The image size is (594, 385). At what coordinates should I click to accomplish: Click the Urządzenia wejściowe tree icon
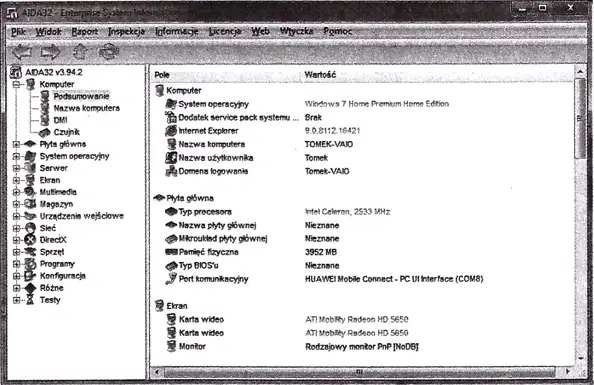(30, 216)
